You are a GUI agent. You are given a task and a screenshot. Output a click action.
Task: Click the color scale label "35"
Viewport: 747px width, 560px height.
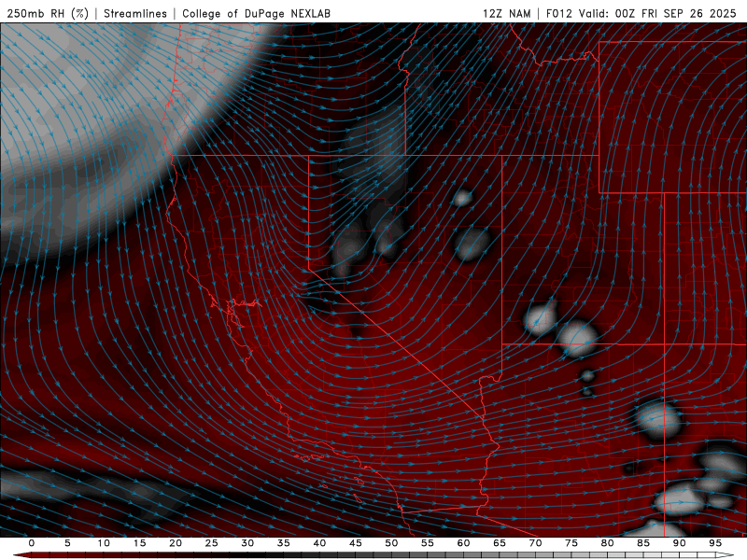284,543
